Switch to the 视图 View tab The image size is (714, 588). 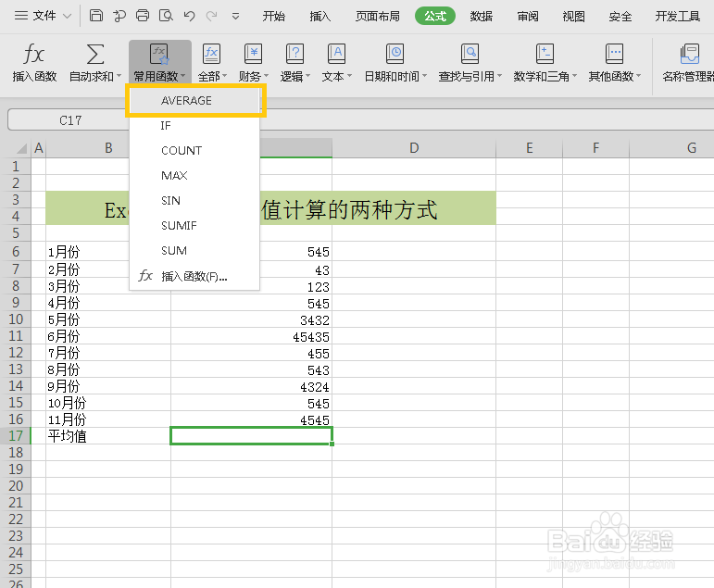pos(574,17)
